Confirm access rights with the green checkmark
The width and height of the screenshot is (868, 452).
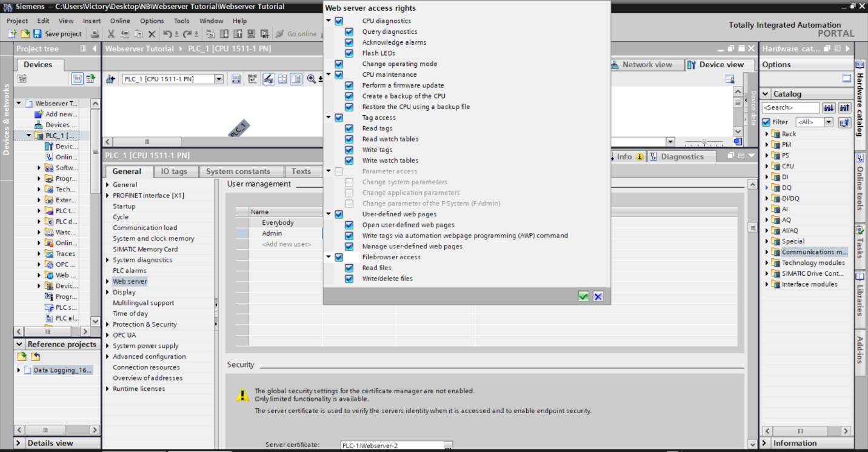583,296
